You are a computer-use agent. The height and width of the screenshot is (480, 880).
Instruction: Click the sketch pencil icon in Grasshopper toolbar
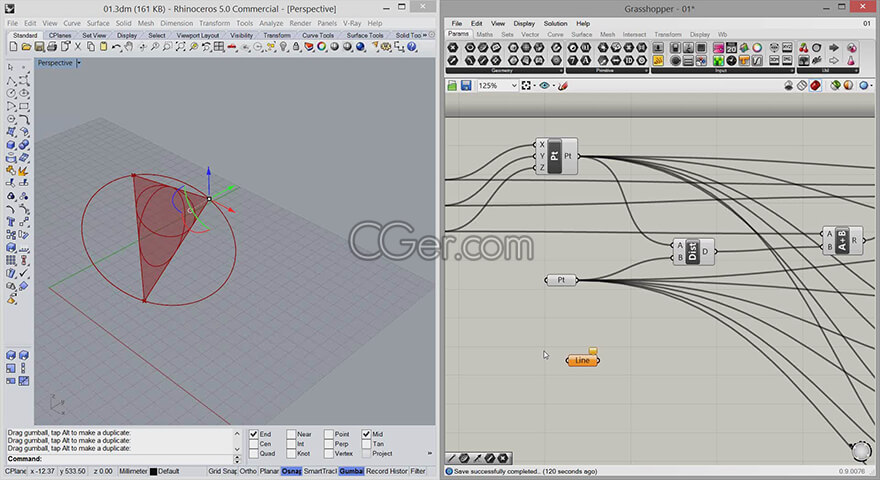click(562, 85)
